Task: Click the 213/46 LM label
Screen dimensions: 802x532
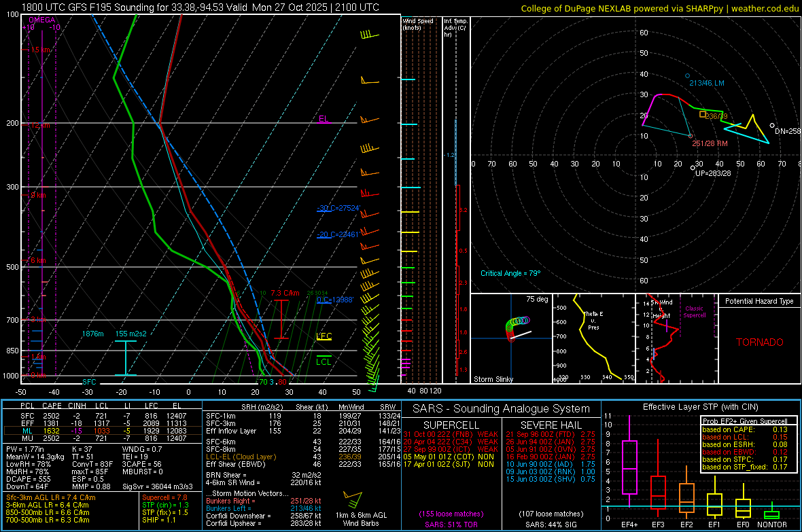Action: pyautogui.click(x=707, y=83)
